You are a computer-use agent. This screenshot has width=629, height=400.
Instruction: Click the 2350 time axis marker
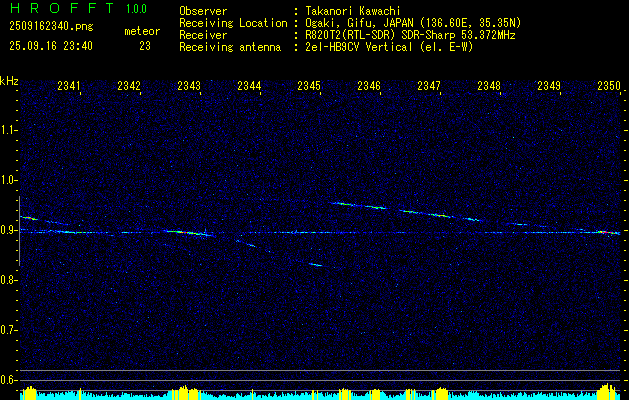609,86
